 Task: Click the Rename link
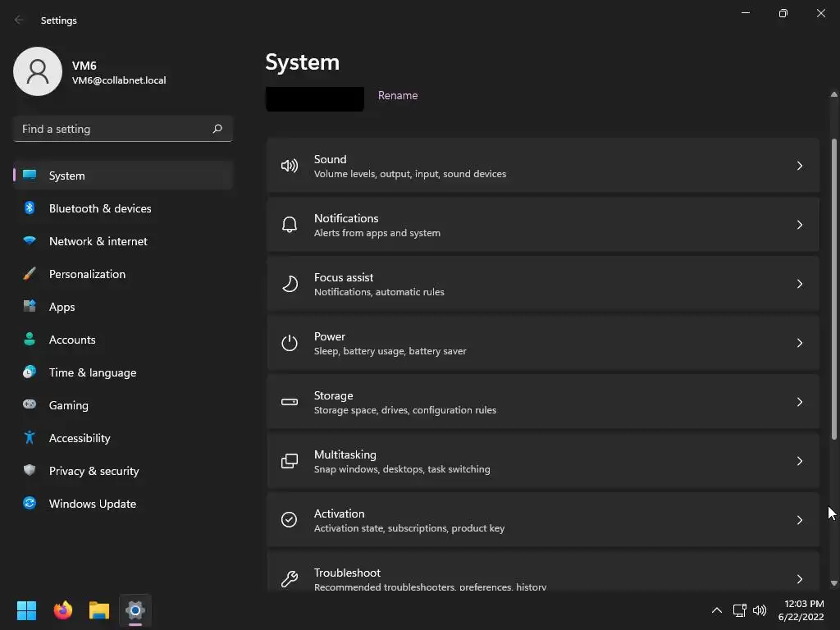tap(398, 95)
